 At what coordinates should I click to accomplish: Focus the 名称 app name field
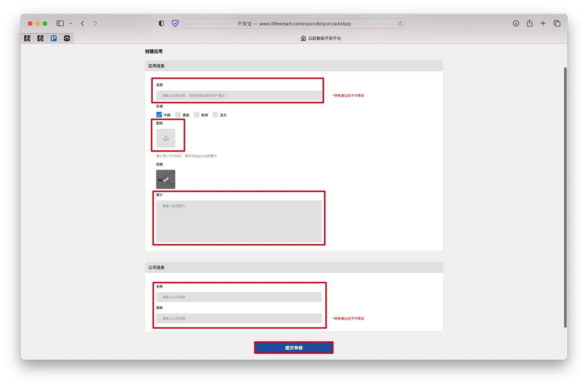coord(239,95)
